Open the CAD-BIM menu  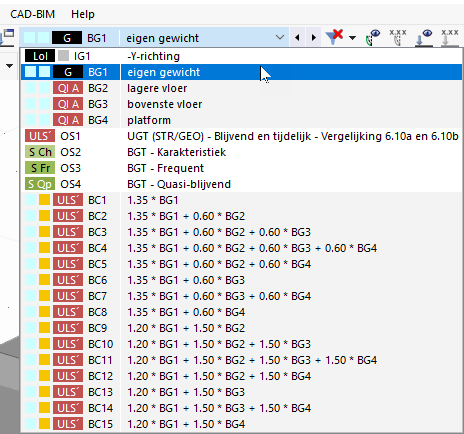tap(32, 14)
